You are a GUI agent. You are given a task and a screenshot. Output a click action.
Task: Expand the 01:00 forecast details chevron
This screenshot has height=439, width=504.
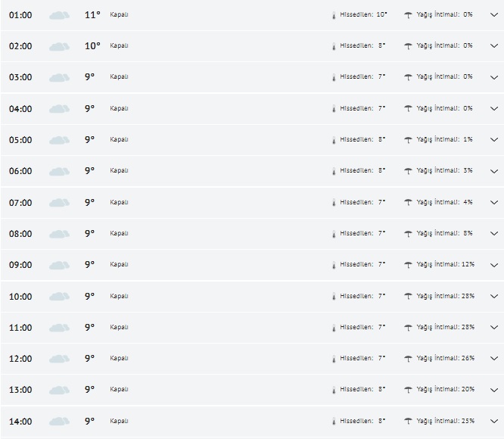pyautogui.click(x=494, y=14)
